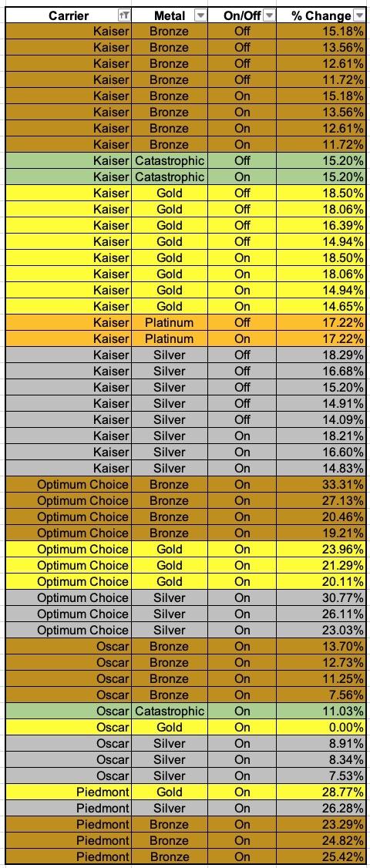Click the Kaiser Catastrophic Off cell
Screen dimensions: 370x868
tap(242, 160)
